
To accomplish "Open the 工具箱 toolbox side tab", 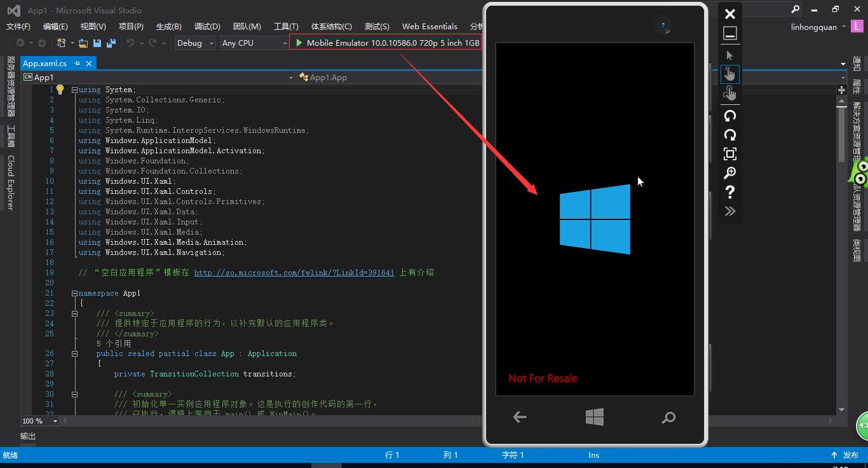I will pos(11,136).
